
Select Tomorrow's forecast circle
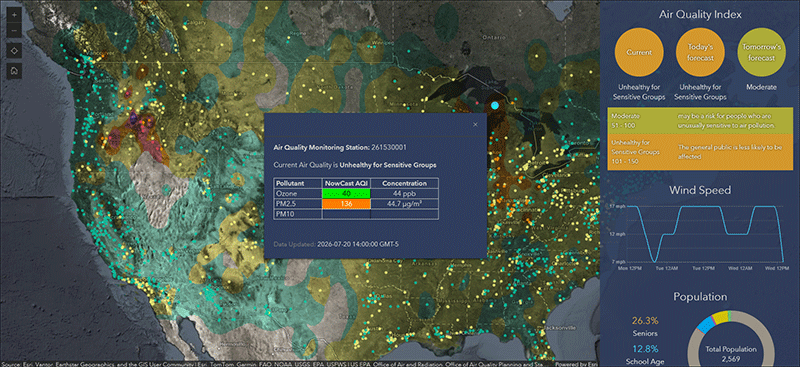click(762, 53)
